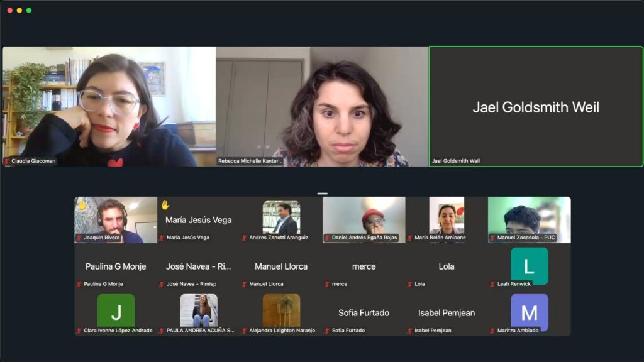The width and height of the screenshot is (644, 362).
Task: Select Maritza Ambiado's purple "M" avatar
Action: [x=529, y=312]
